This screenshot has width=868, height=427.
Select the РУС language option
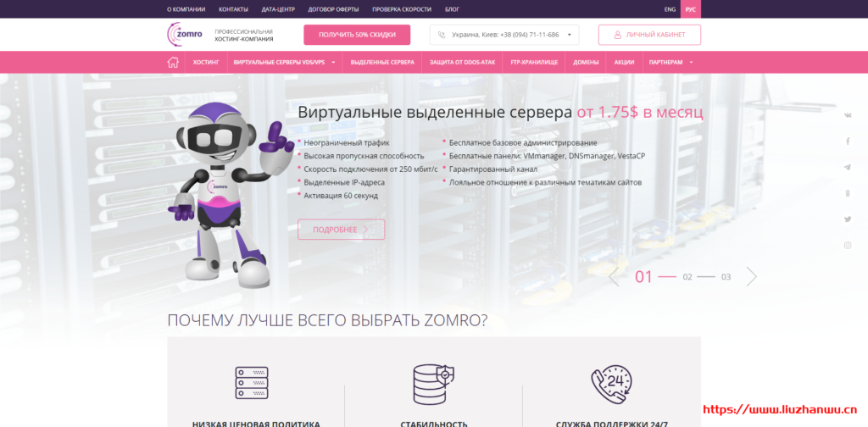(690, 9)
